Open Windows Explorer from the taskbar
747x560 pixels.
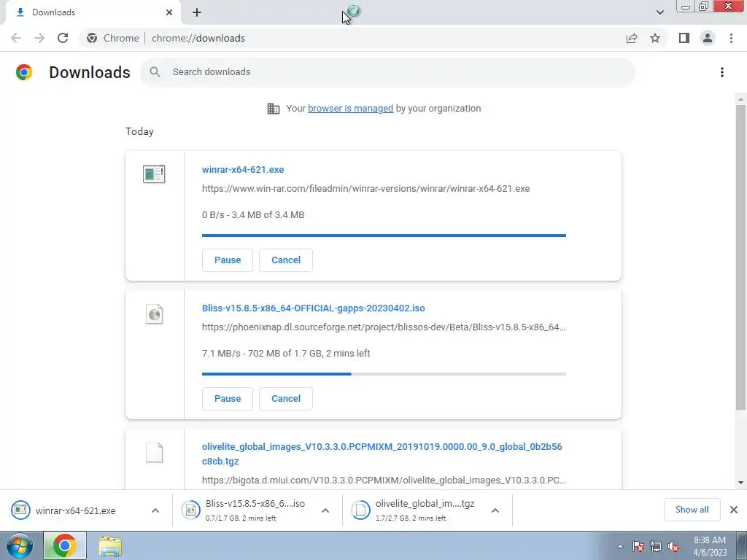pos(110,545)
